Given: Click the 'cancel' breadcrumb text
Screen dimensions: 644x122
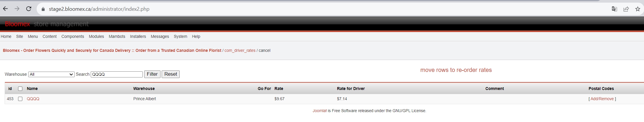Looking at the screenshot, I should click(265, 50).
